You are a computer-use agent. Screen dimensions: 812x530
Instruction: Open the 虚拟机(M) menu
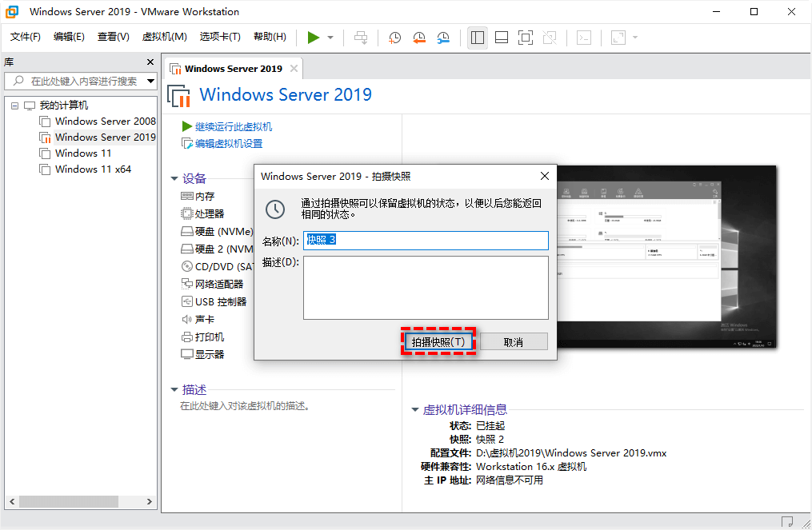click(x=164, y=37)
